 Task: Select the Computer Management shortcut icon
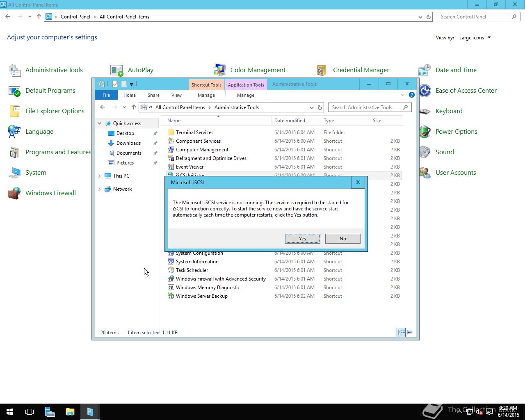coord(171,150)
